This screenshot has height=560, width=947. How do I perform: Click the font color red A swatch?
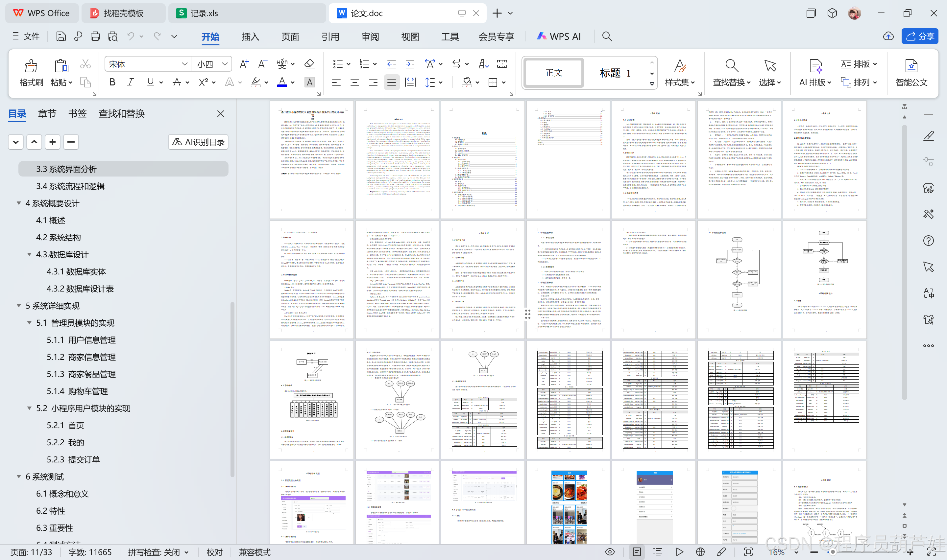click(282, 82)
